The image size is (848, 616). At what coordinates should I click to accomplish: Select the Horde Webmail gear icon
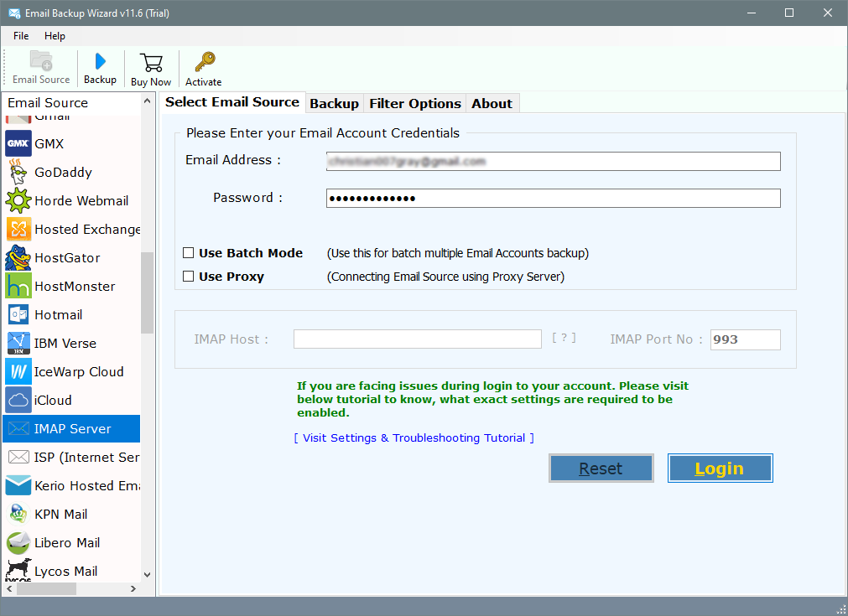click(18, 200)
